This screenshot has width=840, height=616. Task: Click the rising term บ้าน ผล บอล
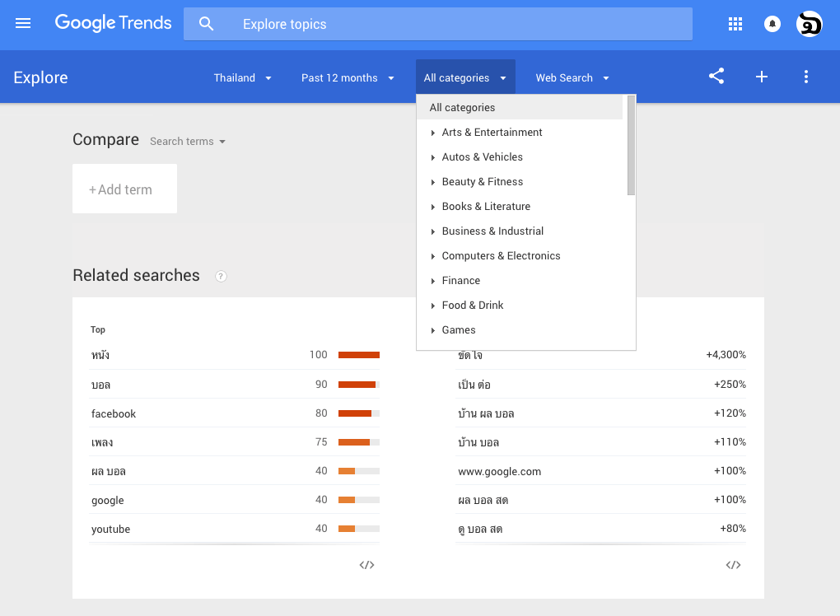point(486,413)
